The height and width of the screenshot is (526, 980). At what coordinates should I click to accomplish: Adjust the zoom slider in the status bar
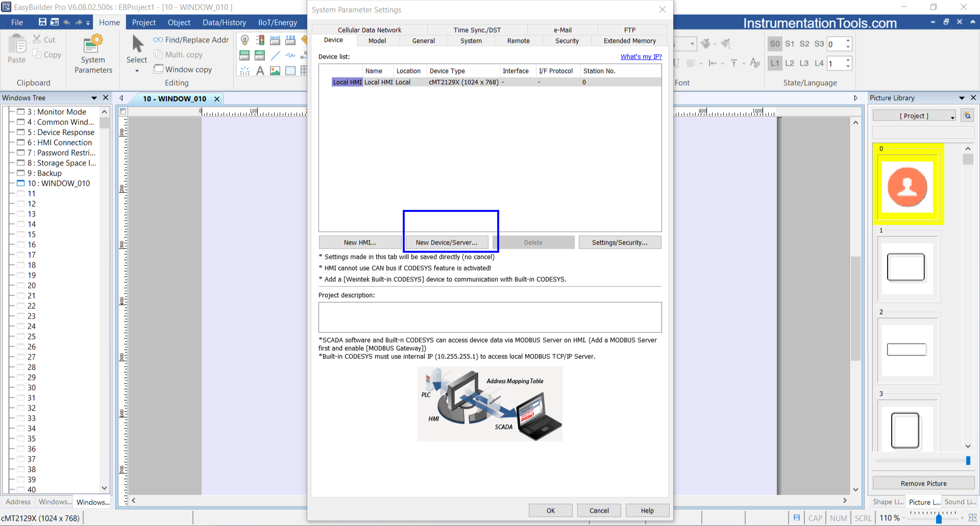click(x=938, y=518)
